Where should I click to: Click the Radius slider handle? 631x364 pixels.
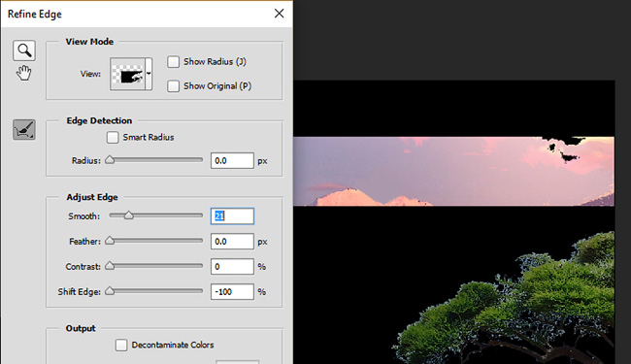(x=110, y=160)
